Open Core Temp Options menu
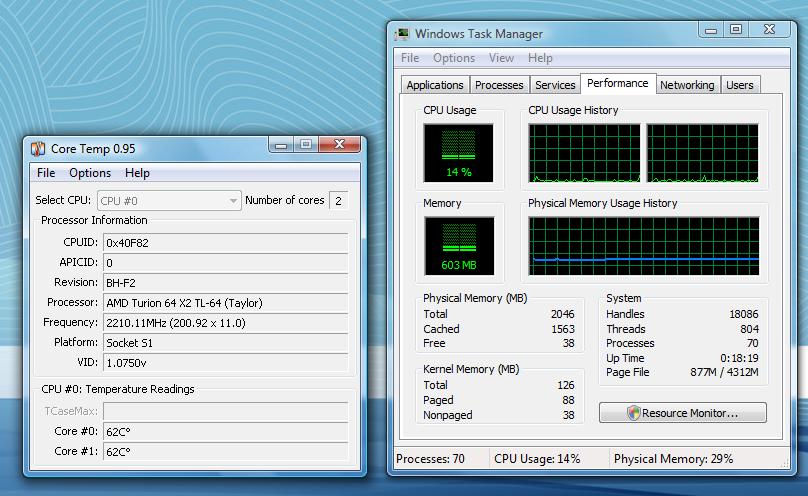Screen dimensions: 808x496 tap(90, 173)
